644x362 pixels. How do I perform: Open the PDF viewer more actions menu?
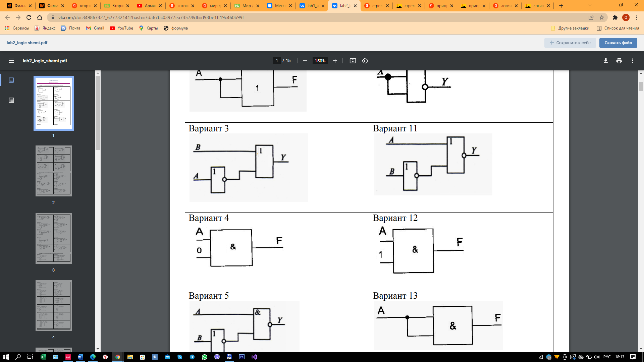[x=633, y=61]
